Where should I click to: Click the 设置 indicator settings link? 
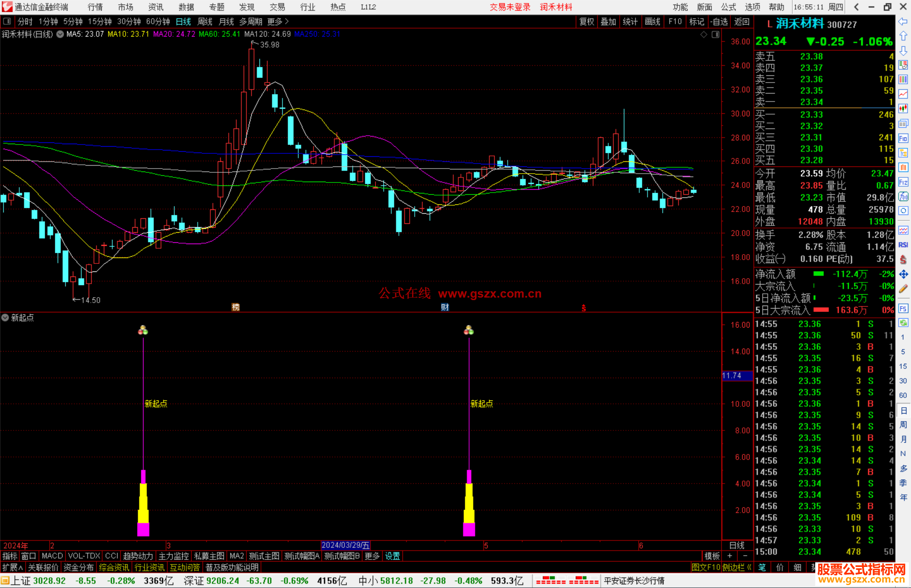[x=392, y=556]
